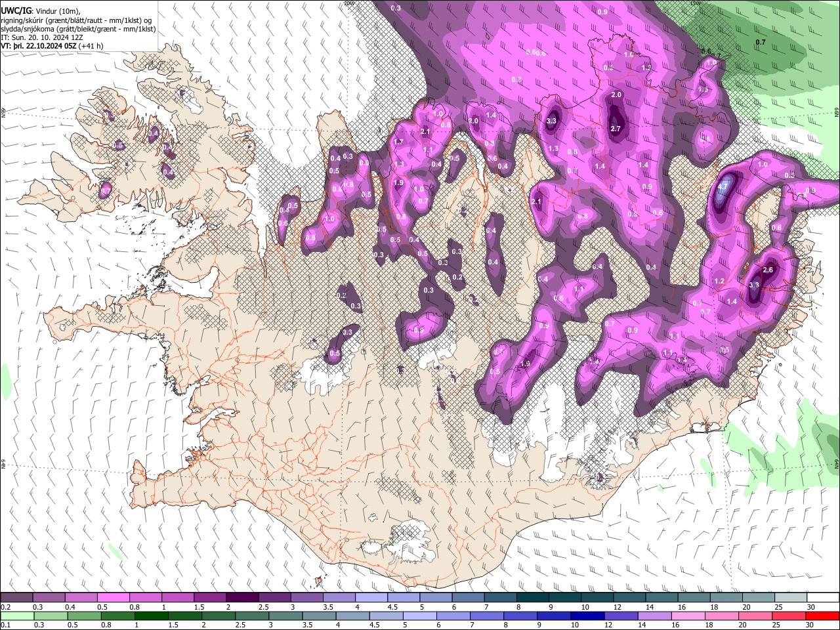Click the '0.1' label in the legend
Viewport: 840px width, 630px height.
point(5,625)
